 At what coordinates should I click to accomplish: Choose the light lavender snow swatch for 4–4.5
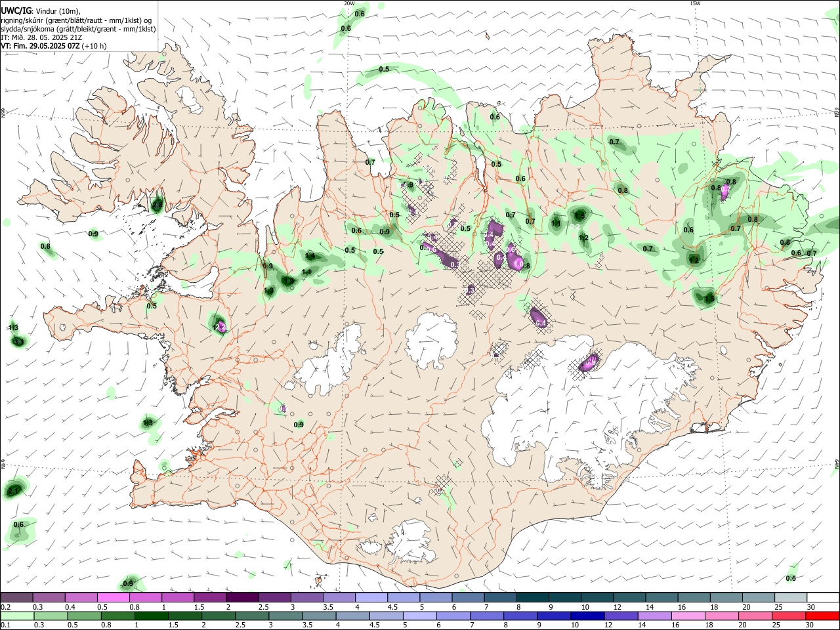coord(370,597)
